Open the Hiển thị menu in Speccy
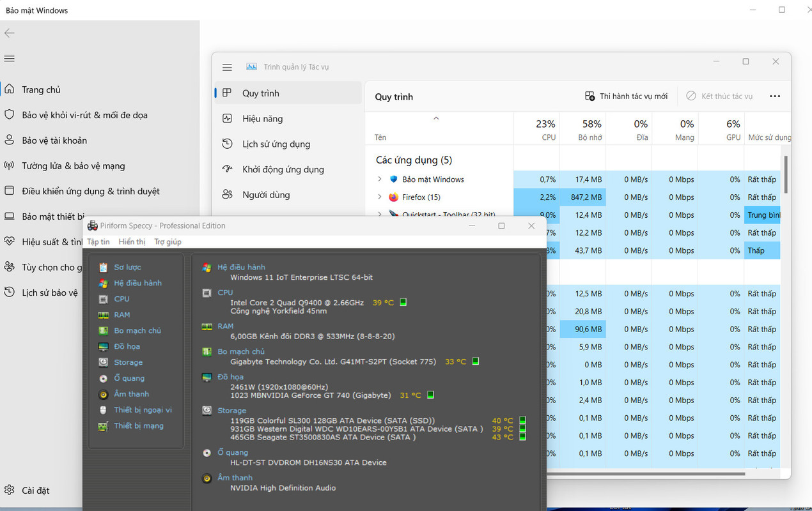The image size is (812, 511). [x=132, y=241]
